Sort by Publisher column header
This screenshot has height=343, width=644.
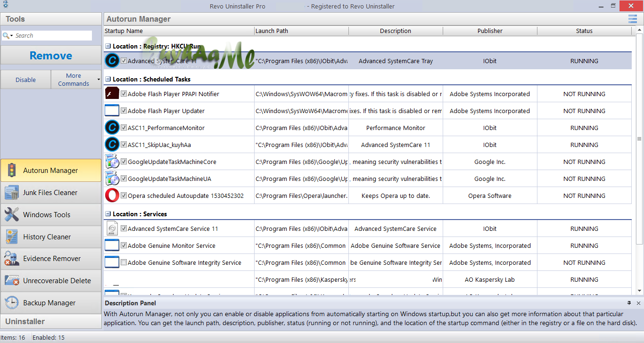[490, 31]
